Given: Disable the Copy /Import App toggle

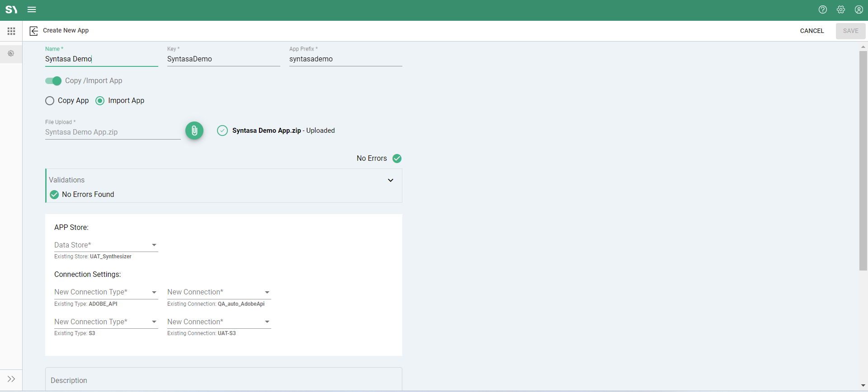Looking at the screenshot, I should [53, 81].
